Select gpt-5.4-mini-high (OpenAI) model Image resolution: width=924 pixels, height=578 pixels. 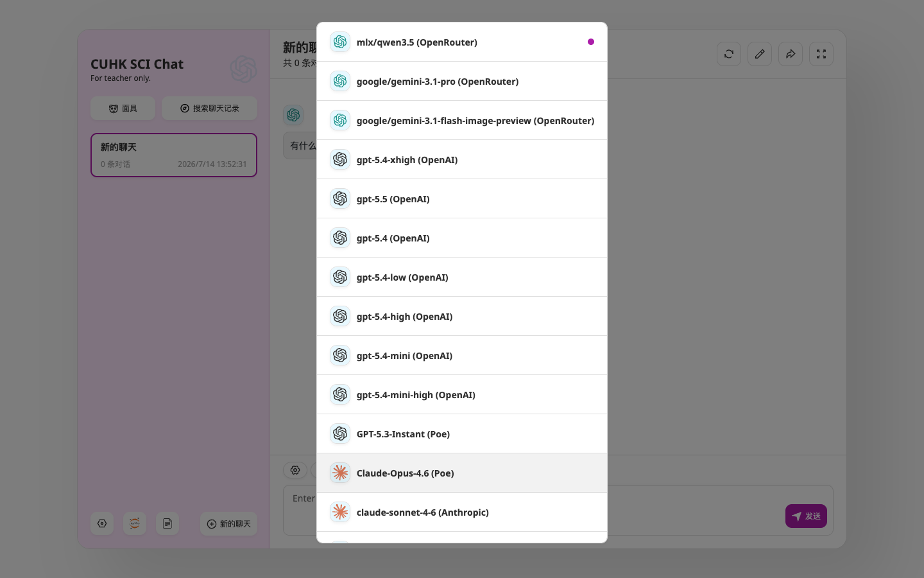click(462, 394)
